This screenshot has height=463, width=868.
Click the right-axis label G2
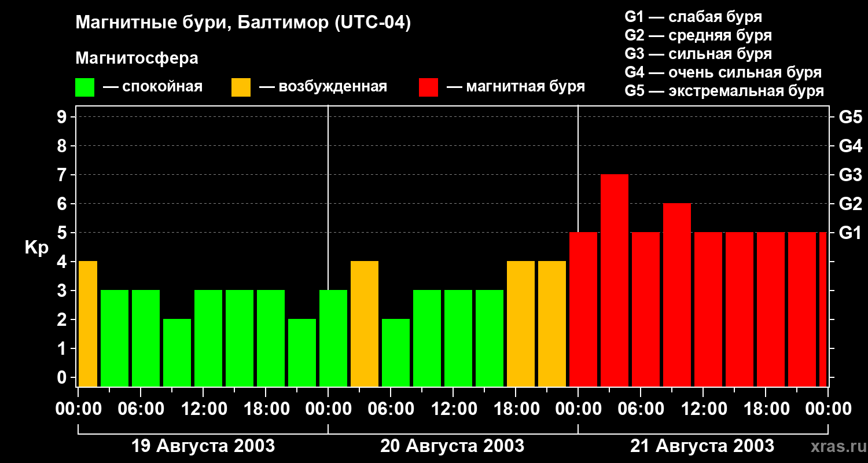click(850, 204)
